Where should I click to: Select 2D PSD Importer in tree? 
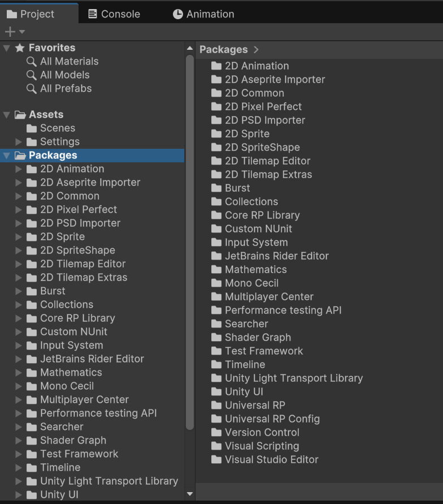click(x=92, y=223)
